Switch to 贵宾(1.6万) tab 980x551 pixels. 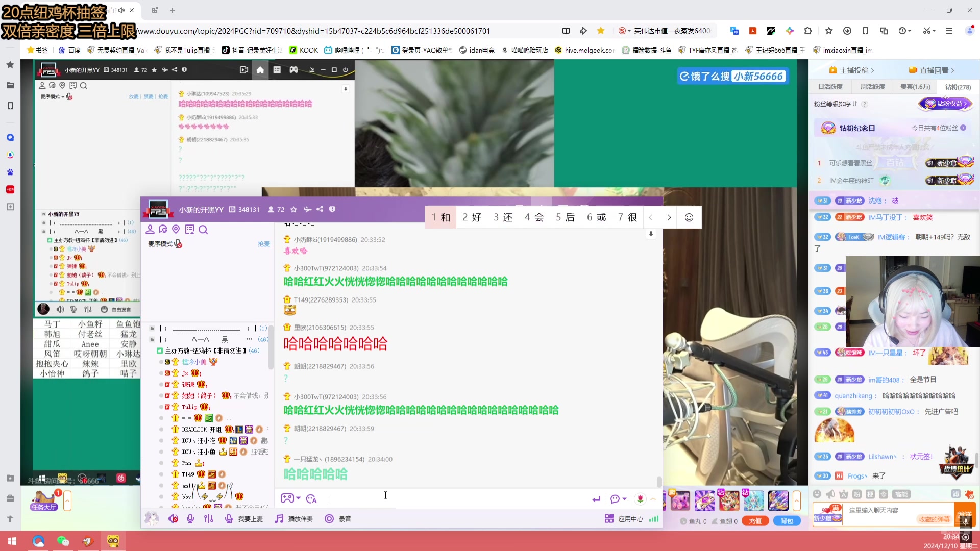click(915, 87)
